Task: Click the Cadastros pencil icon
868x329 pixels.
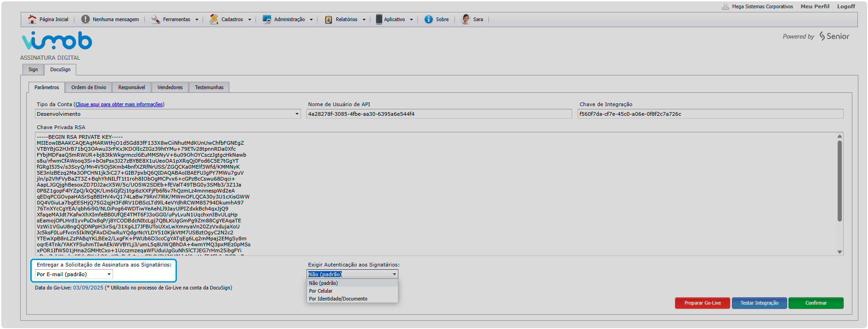Action: click(214, 19)
